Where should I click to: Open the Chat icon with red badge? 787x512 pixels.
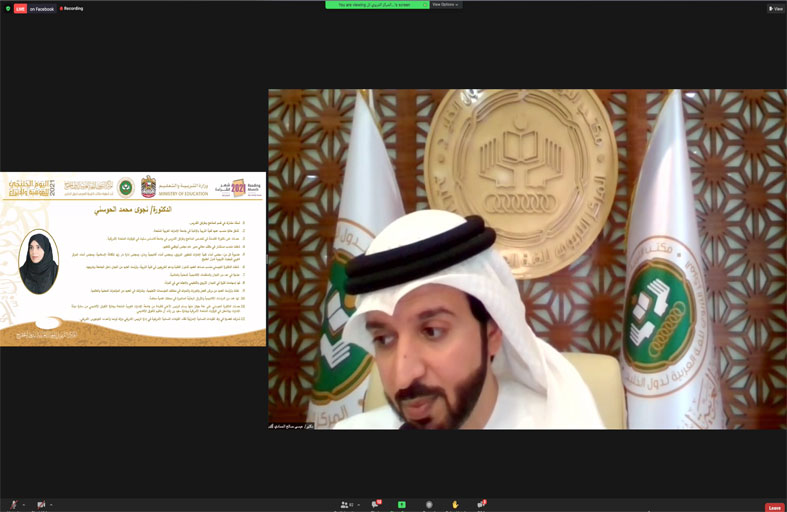(376, 505)
